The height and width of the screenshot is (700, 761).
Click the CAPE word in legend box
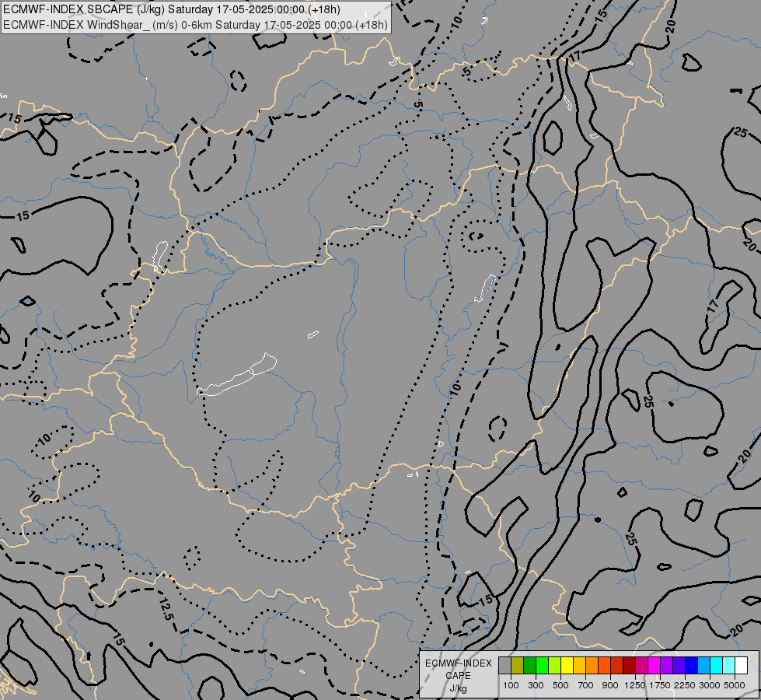[x=458, y=676]
